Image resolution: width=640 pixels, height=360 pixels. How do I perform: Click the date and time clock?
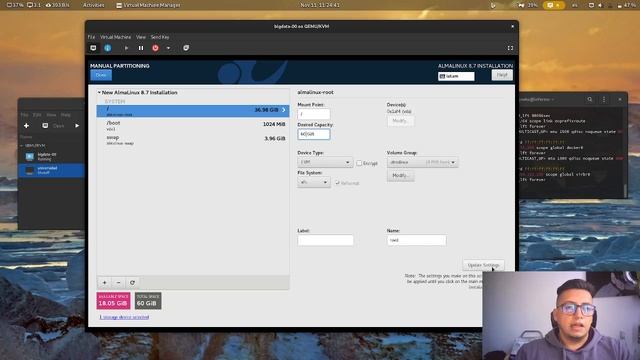[320, 5]
